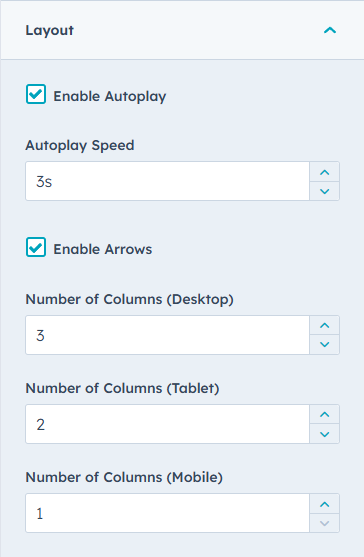Decrease the Autoplay Speed value
The height and width of the screenshot is (557, 364).
[325, 191]
